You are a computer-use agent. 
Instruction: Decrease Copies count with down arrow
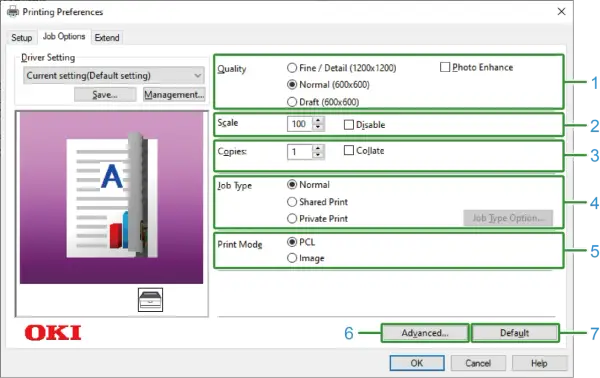pyautogui.click(x=318, y=155)
